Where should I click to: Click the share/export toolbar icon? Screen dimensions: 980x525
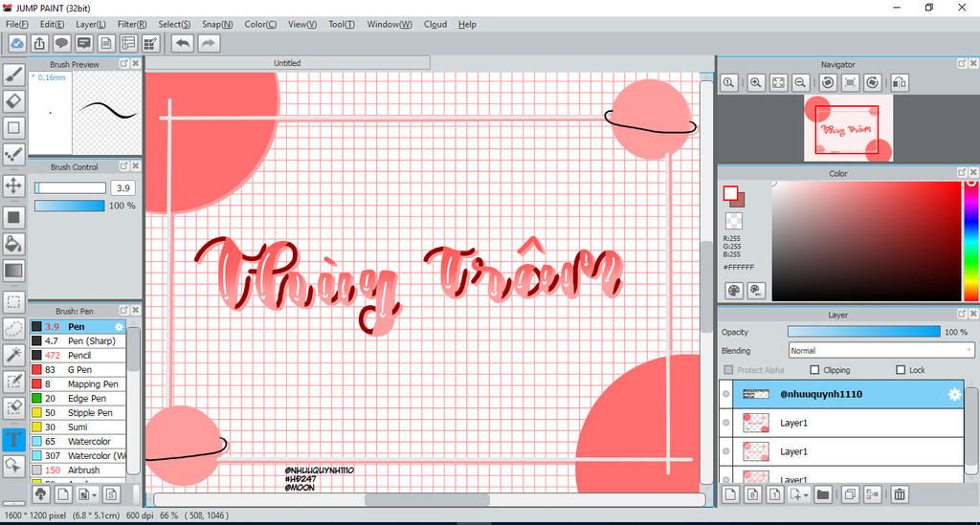click(x=38, y=43)
